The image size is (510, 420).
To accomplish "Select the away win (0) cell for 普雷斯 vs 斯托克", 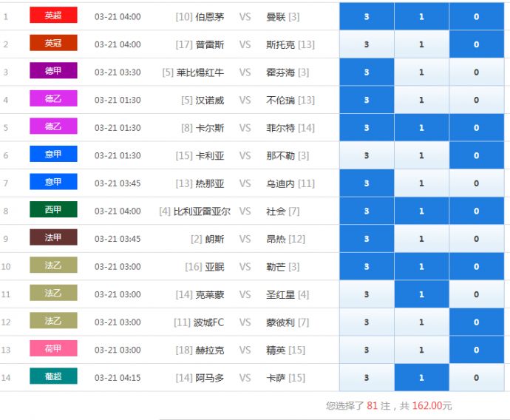I will pos(476,44).
